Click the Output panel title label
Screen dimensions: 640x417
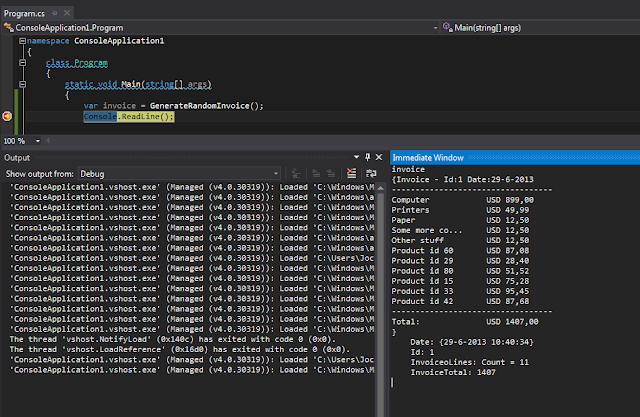[17, 157]
